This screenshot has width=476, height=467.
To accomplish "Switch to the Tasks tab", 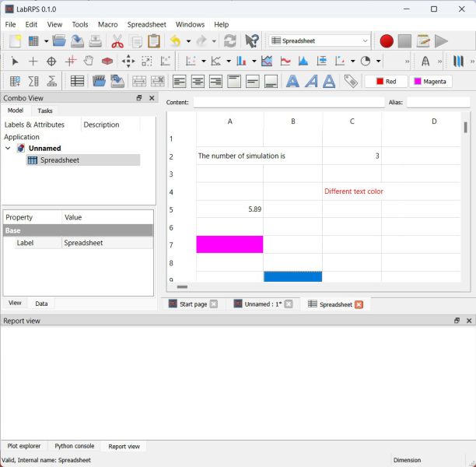I will pyautogui.click(x=45, y=111).
